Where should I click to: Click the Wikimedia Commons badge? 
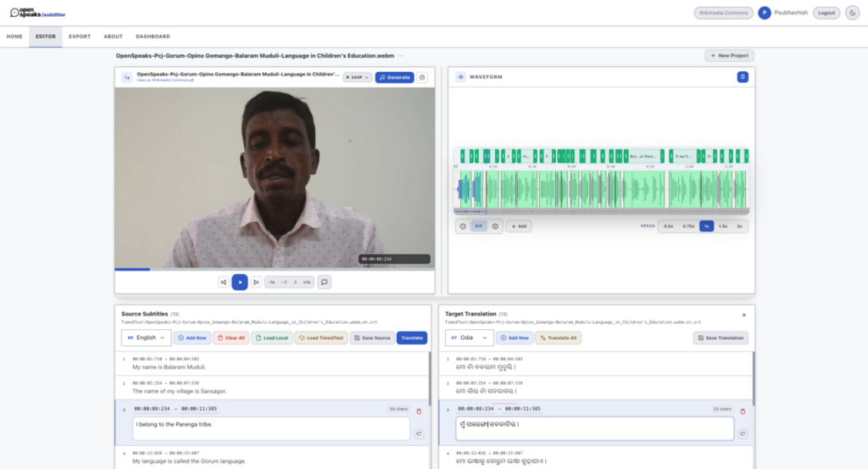[x=723, y=13]
